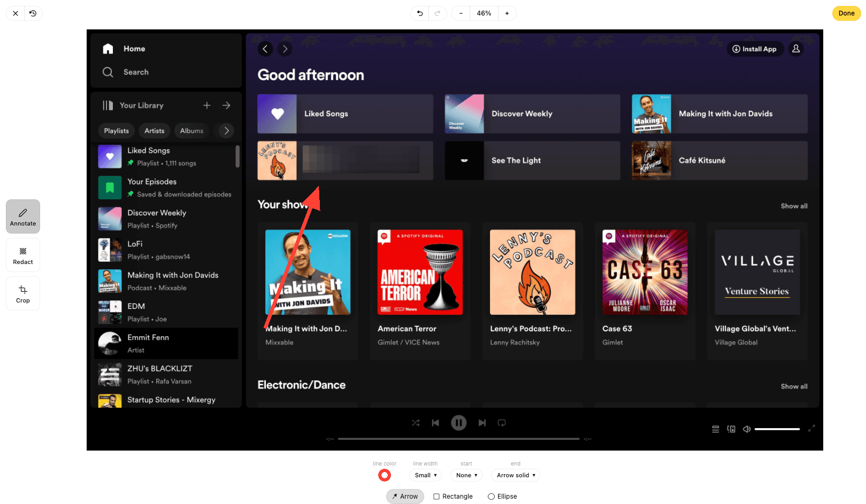Click the undo arrow in top toolbar

[420, 13]
